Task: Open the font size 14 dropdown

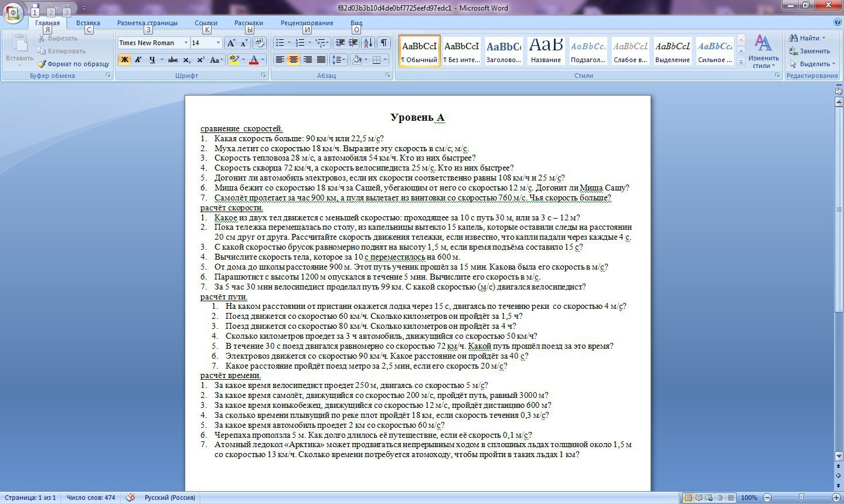Action: [x=218, y=43]
